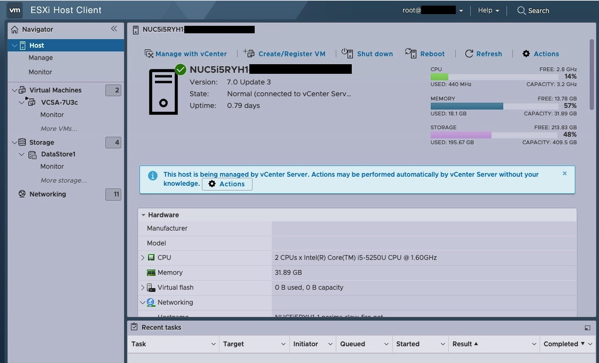Click the More VMs... link

pos(59,128)
